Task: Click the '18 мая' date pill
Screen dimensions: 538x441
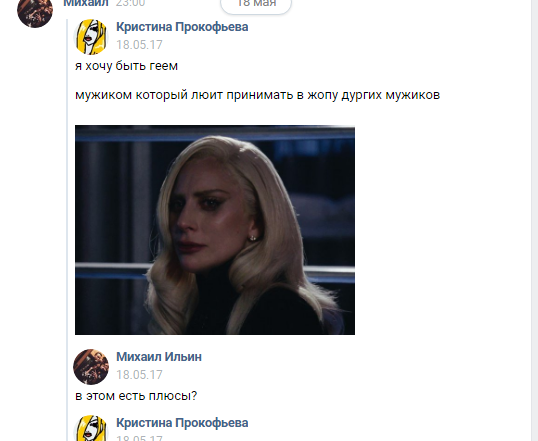Action: click(256, 5)
